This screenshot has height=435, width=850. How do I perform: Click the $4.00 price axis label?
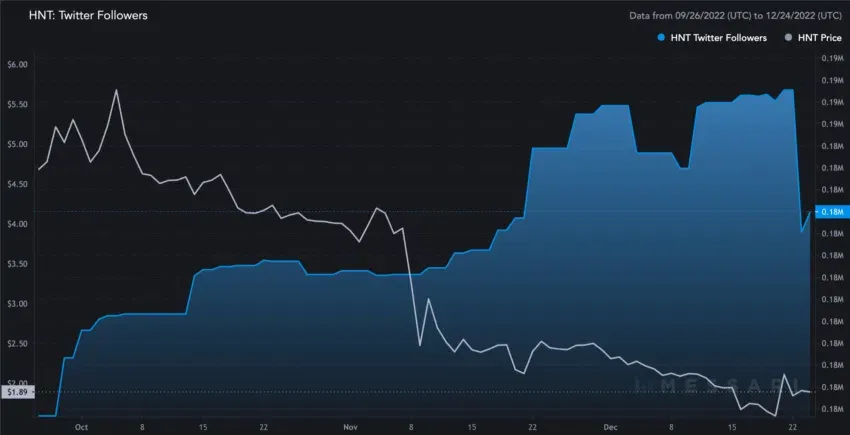[17, 223]
